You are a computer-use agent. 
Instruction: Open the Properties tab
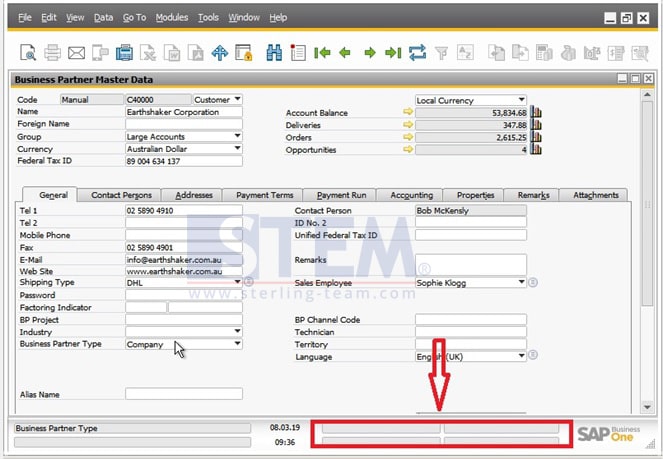coord(475,195)
